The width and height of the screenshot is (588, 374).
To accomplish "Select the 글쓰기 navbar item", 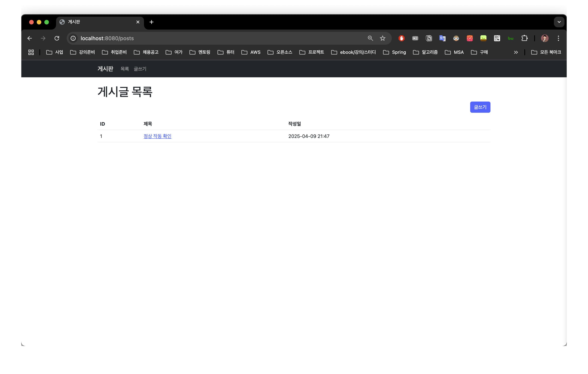I will tap(140, 69).
